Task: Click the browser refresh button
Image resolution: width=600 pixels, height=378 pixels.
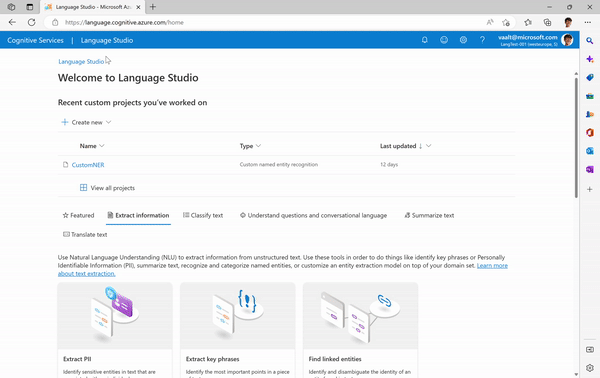Action: (x=31, y=22)
